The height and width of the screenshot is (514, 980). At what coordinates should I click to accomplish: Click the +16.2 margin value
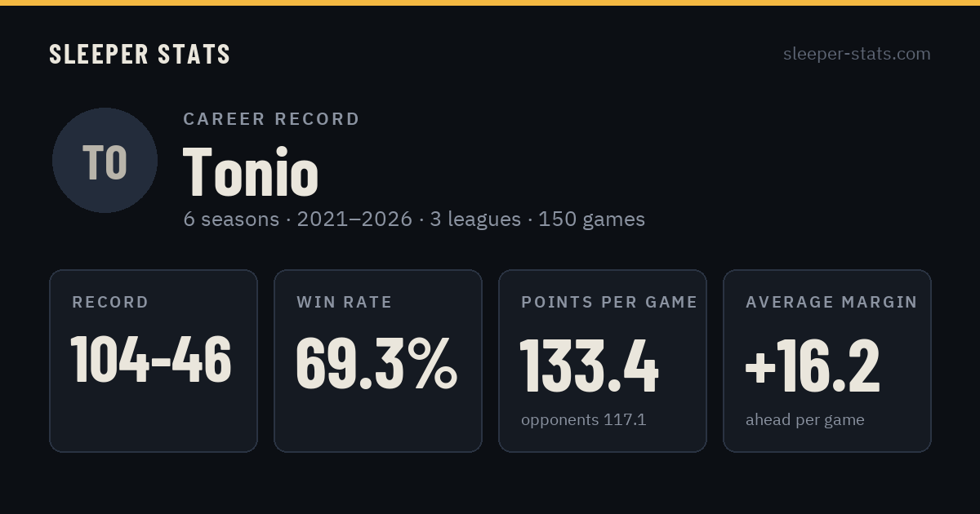(x=813, y=366)
